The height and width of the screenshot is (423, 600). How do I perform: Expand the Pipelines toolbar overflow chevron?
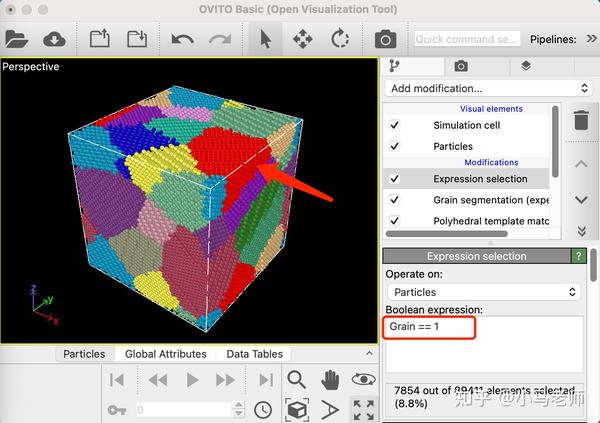tap(591, 39)
